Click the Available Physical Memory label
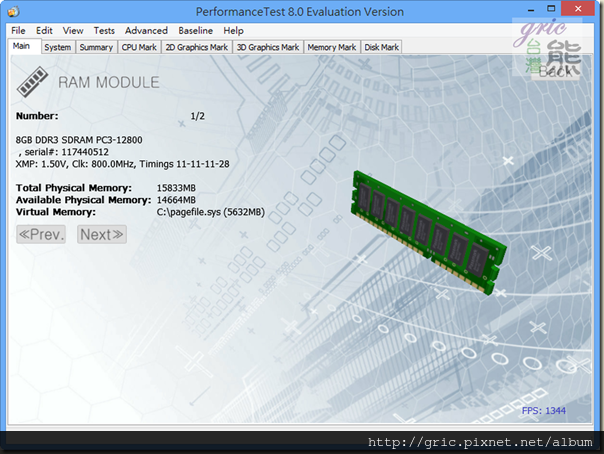604x454 pixels. [x=84, y=200]
